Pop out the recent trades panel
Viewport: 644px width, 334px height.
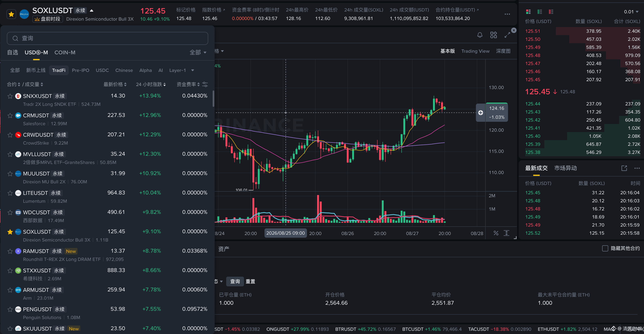click(624, 168)
